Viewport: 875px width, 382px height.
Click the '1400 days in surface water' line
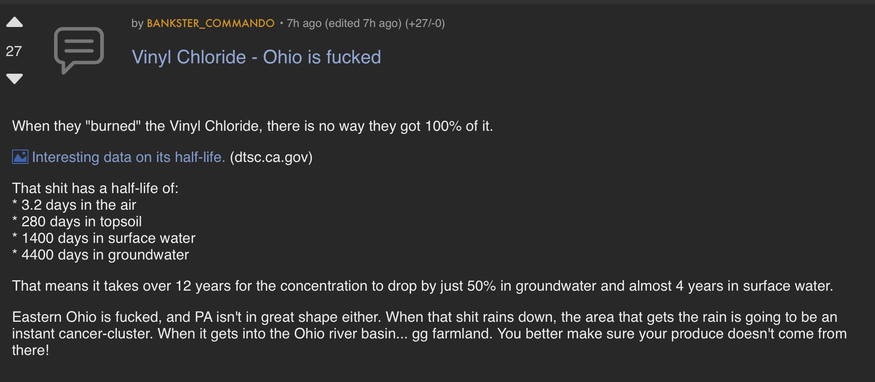click(x=104, y=239)
